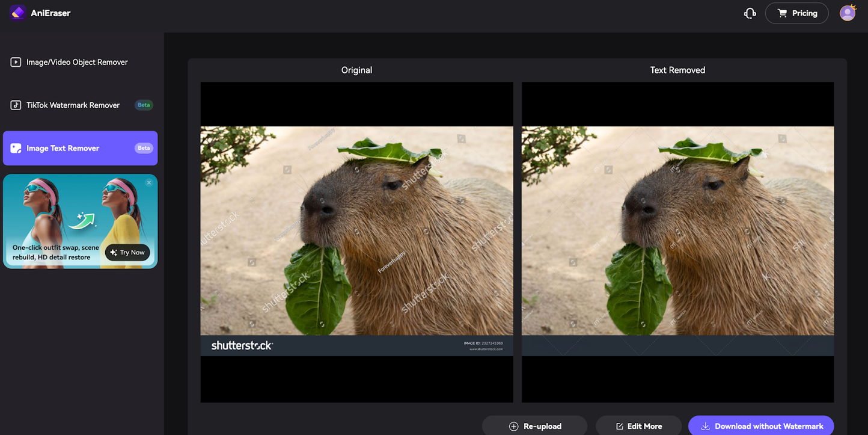The image size is (868, 435).
Task: Click the pencil icon on Edit More
Action: point(620,426)
